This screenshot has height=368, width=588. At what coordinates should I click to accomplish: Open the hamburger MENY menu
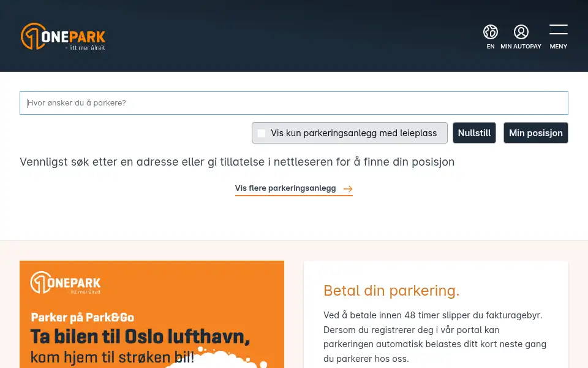click(559, 36)
